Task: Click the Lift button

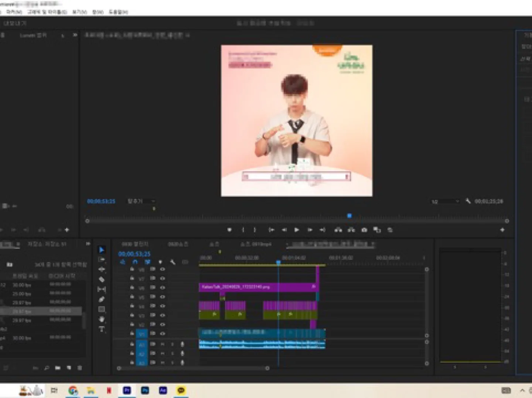Action: (338, 230)
